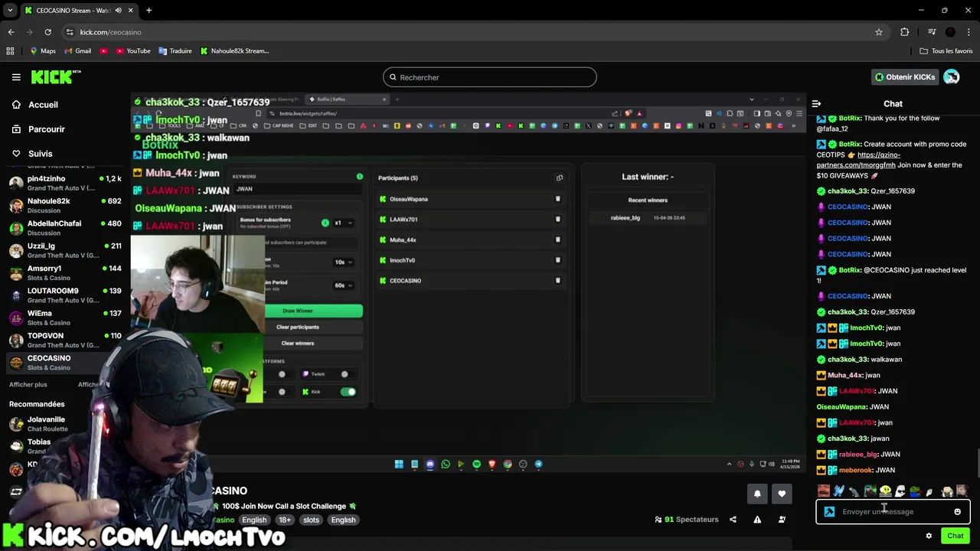The height and width of the screenshot is (551, 980).
Task: Open chat identity badge icon in input
Action: pos(829,511)
